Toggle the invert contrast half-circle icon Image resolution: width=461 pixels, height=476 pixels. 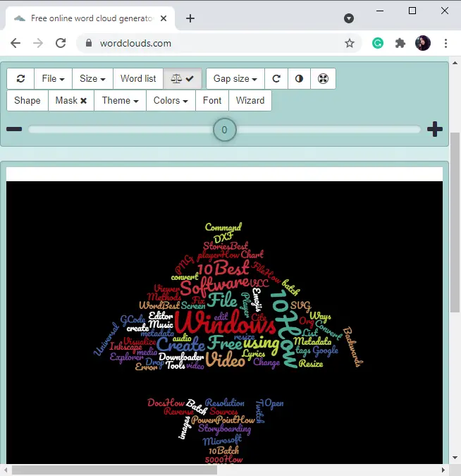[299, 78]
